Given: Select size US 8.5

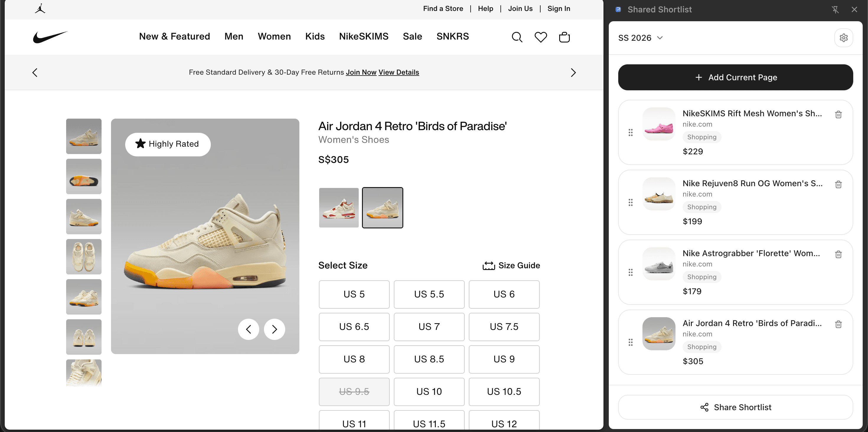Looking at the screenshot, I should [x=429, y=359].
